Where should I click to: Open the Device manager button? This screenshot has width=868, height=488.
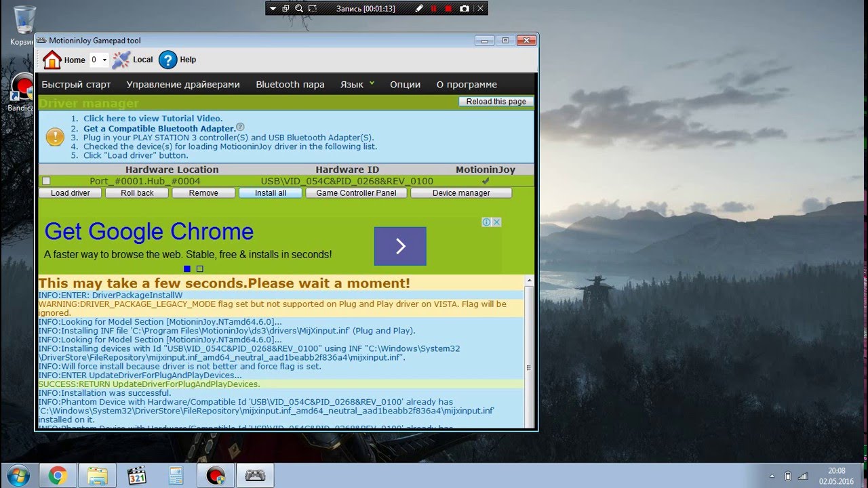pyautogui.click(x=461, y=193)
